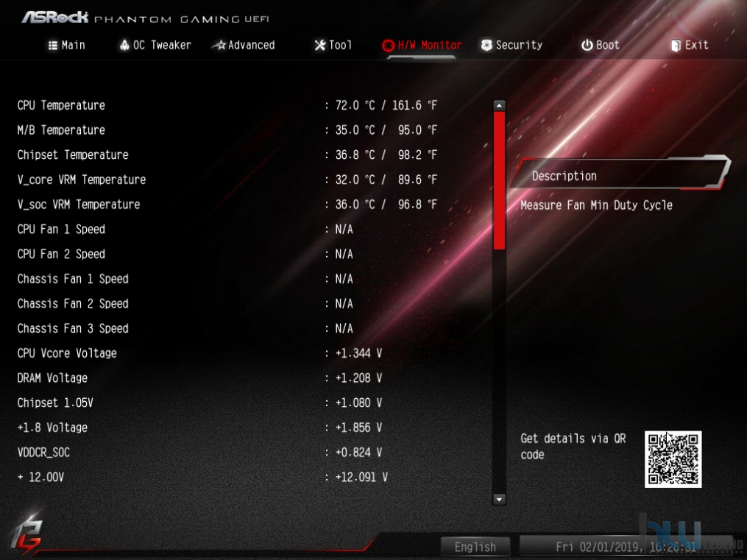
Task: Click the H/W Monitor red icon
Action: click(x=389, y=45)
